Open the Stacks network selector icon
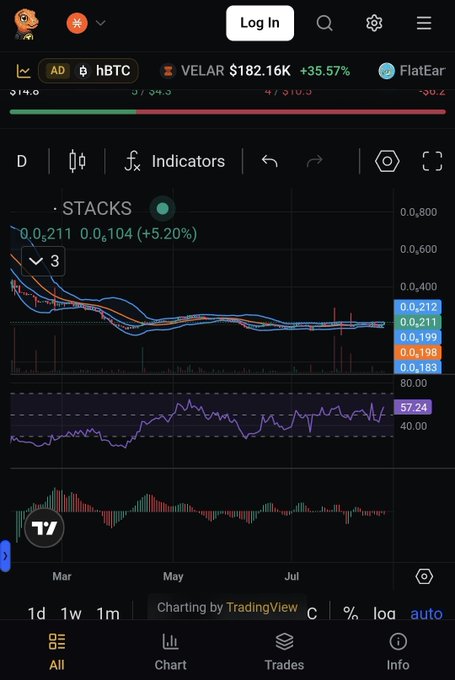The width and height of the screenshot is (455, 680). [77, 23]
